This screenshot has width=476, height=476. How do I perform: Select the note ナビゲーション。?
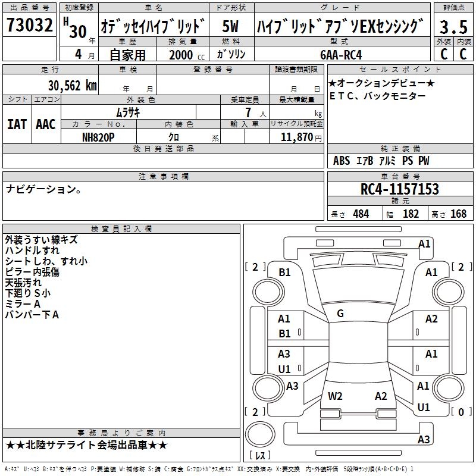pos(43,189)
